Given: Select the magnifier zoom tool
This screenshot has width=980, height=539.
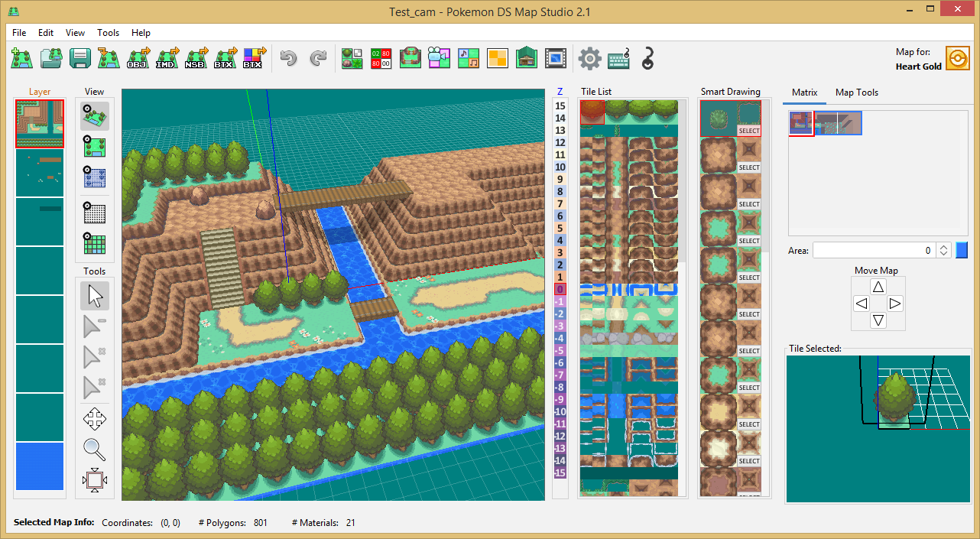Looking at the screenshot, I should click(95, 450).
